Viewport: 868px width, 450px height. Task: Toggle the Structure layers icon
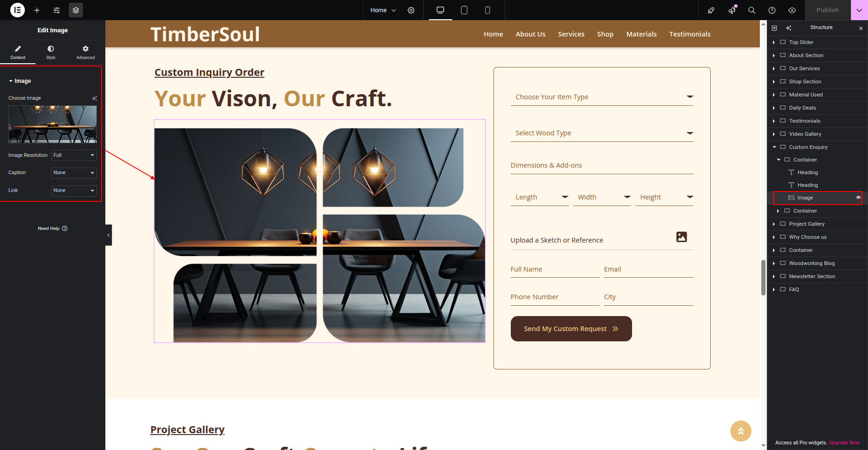coord(76,10)
